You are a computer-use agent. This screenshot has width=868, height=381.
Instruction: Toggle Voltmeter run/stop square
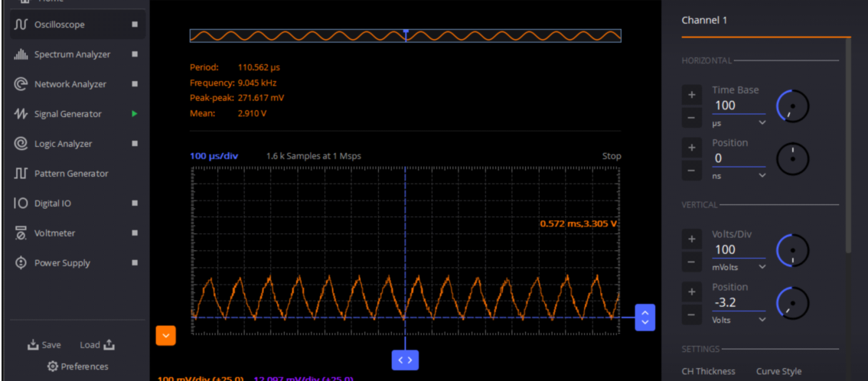click(x=135, y=233)
